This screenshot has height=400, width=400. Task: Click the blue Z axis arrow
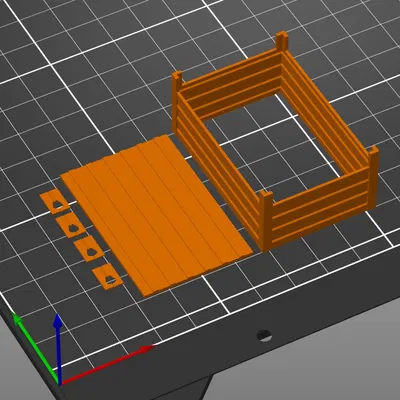pyautogui.click(x=58, y=348)
